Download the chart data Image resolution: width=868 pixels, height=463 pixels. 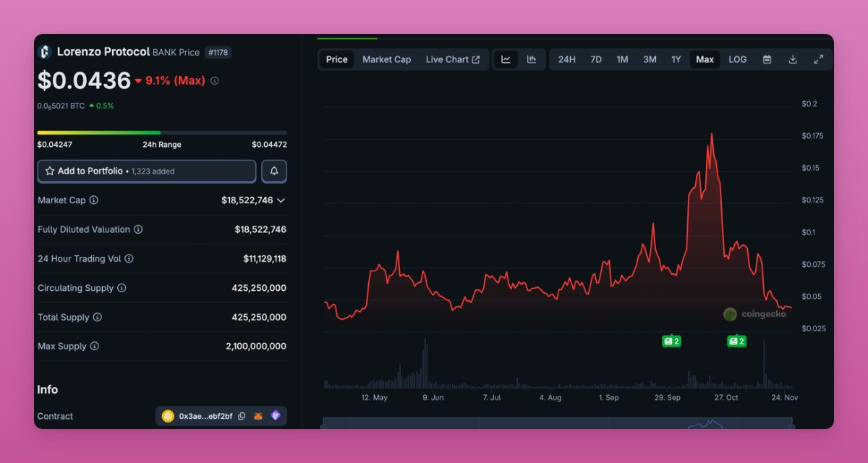coord(792,59)
